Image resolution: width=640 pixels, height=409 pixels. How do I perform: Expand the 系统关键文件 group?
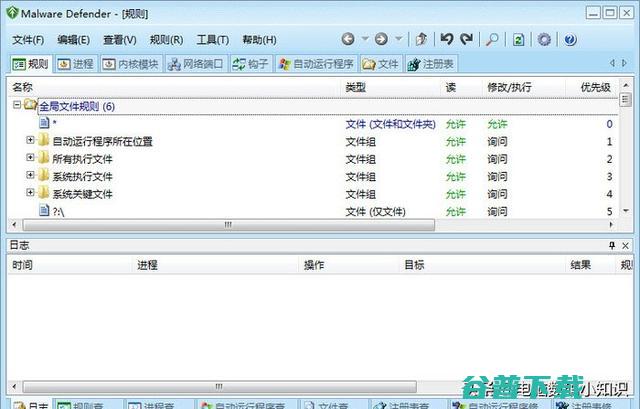[x=30, y=192]
